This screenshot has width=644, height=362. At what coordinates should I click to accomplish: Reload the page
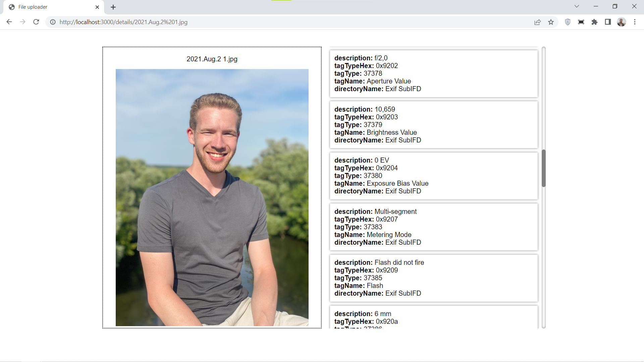36,22
